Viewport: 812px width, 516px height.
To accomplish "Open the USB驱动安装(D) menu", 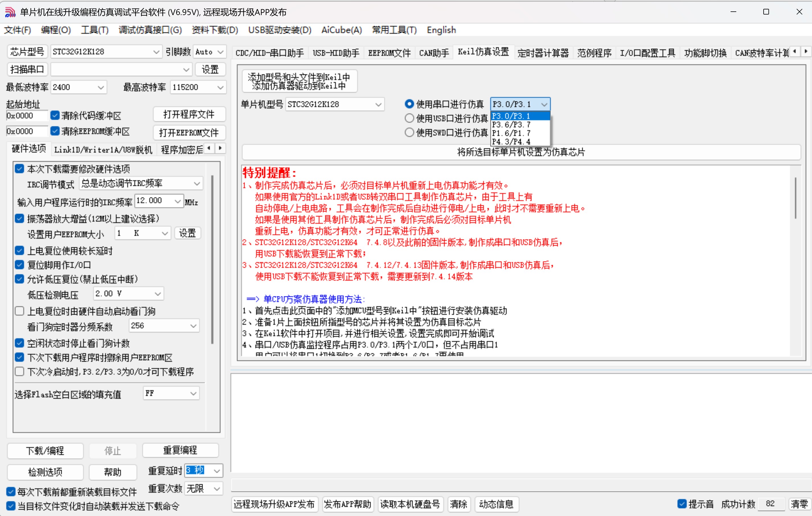I will tap(280, 30).
